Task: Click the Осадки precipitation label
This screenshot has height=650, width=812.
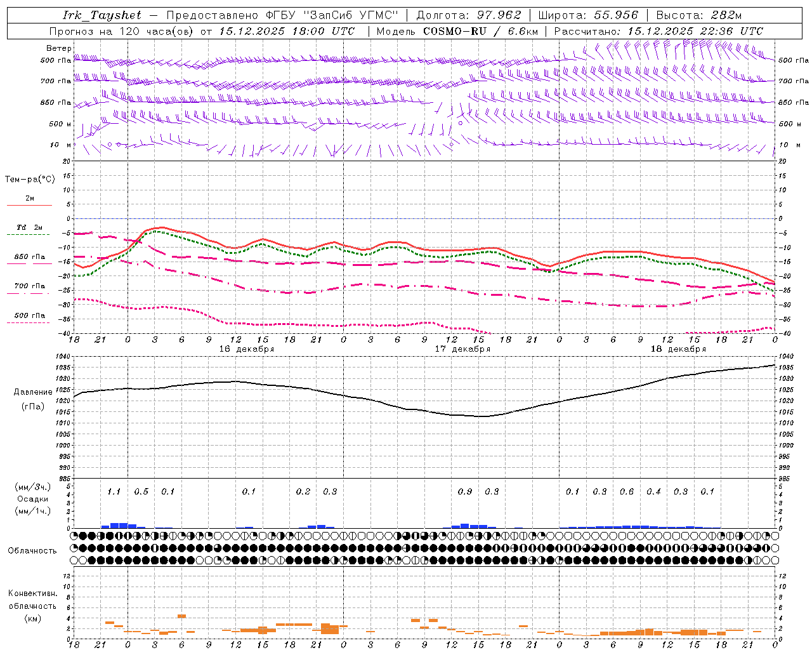Action: coord(33,499)
